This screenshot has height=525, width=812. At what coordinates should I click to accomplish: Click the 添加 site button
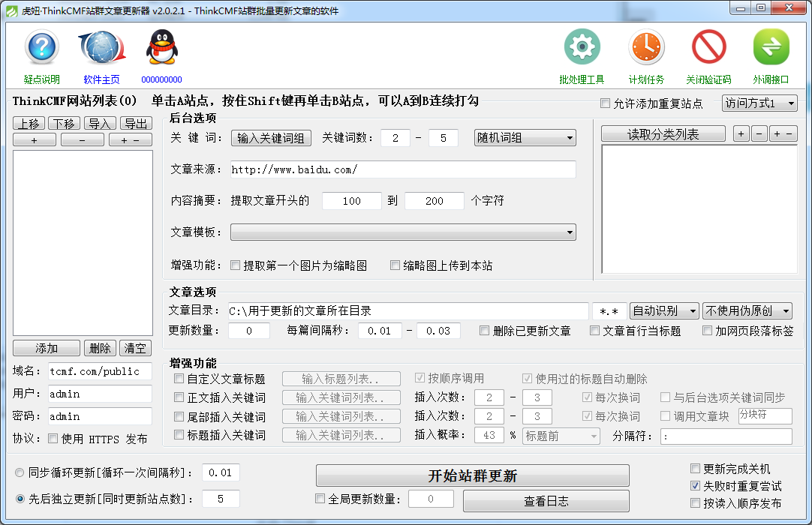coord(47,348)
